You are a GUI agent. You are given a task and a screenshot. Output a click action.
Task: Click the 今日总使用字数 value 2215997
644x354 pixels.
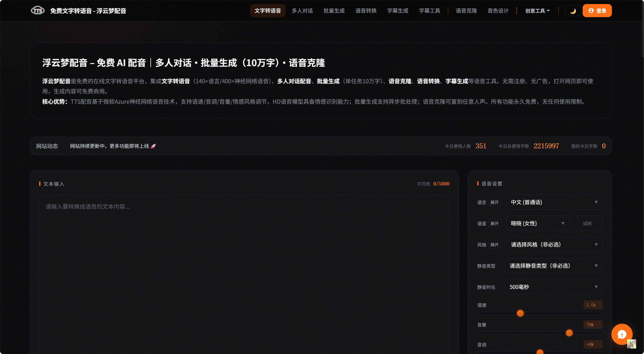point(546,146)
